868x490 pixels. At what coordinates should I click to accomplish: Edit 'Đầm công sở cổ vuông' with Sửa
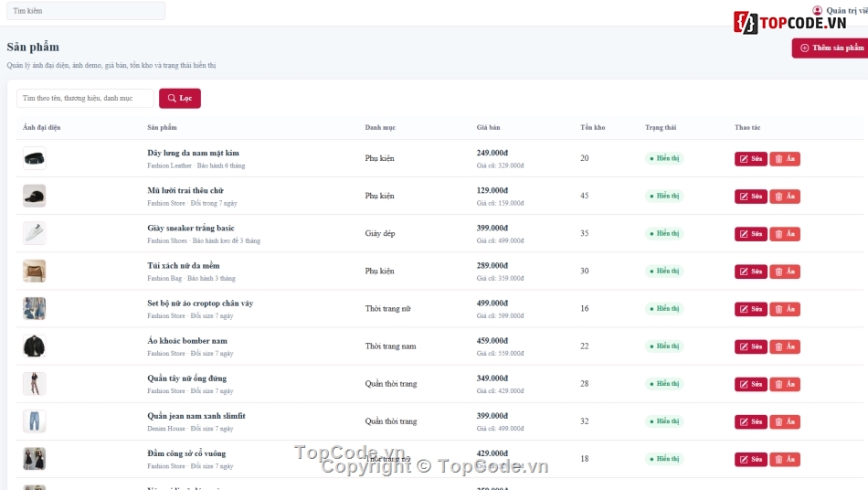pos(751,460)
